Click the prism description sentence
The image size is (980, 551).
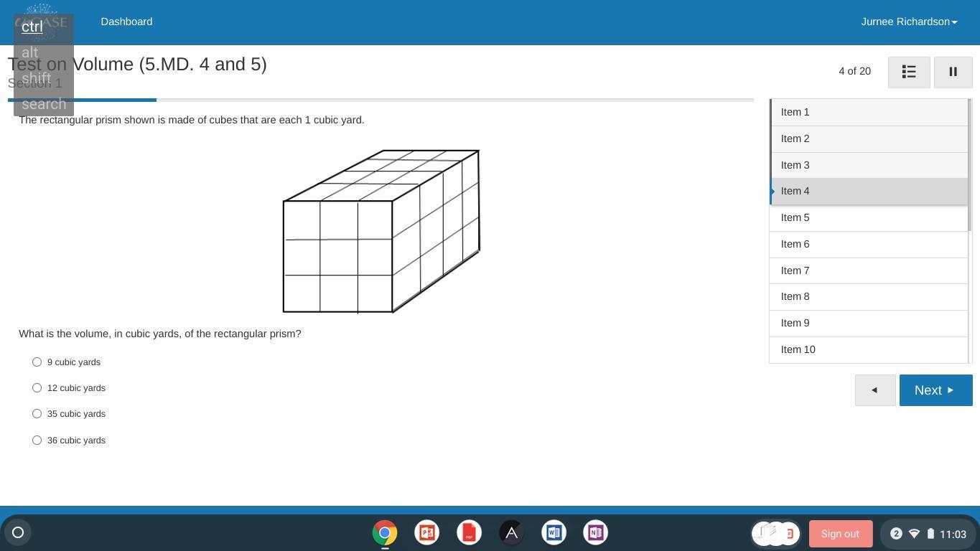192,120
